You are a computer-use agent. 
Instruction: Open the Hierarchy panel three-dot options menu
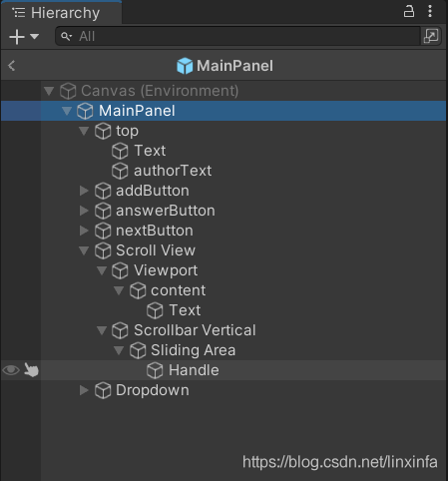pos(430,11)
